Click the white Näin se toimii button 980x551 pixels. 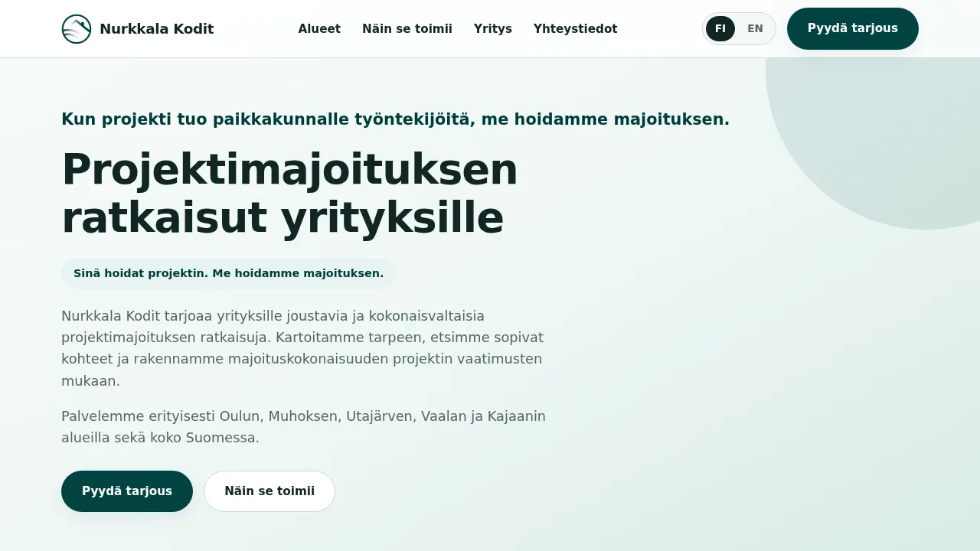pos(269,491)
